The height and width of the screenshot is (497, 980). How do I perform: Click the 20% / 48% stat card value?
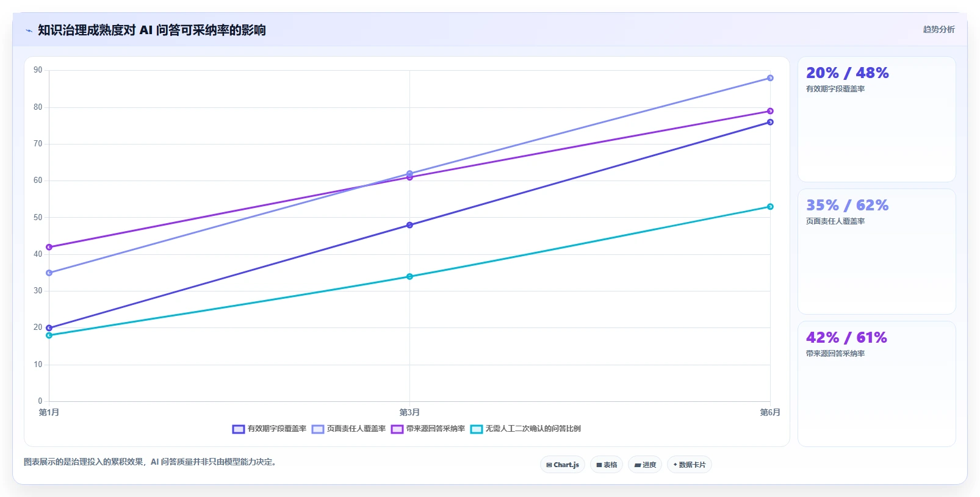coord(847,73)
